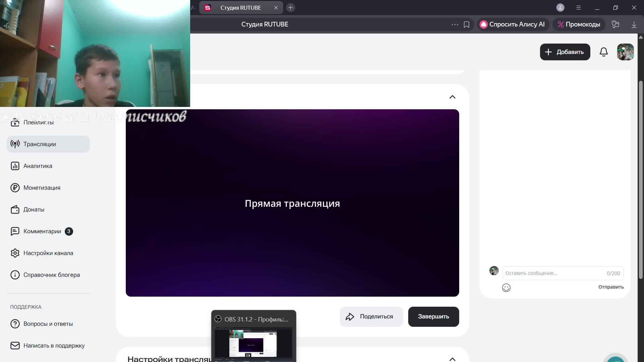Open the browser feedback icon in the address bar

[615, 24]
